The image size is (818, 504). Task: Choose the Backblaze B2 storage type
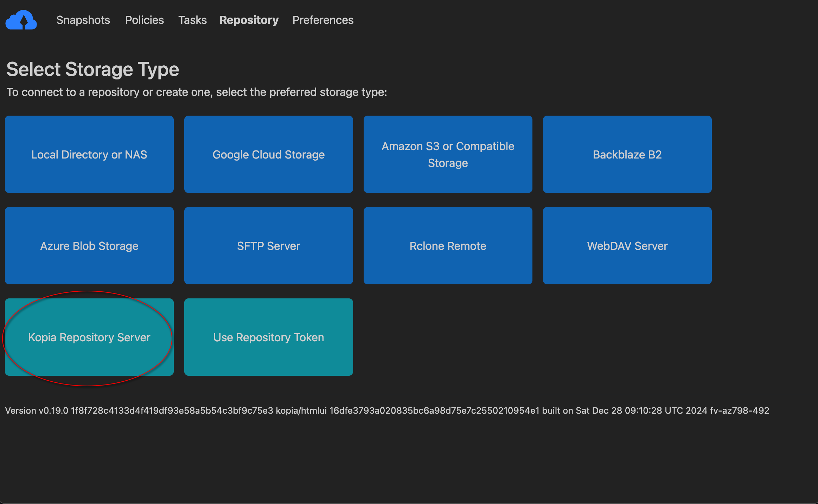[627, 154]
